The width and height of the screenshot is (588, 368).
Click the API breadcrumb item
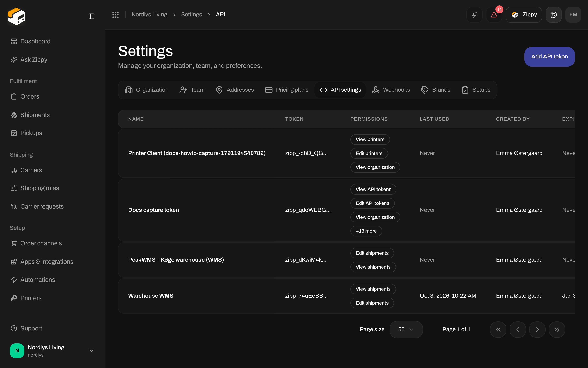point(220,15)
